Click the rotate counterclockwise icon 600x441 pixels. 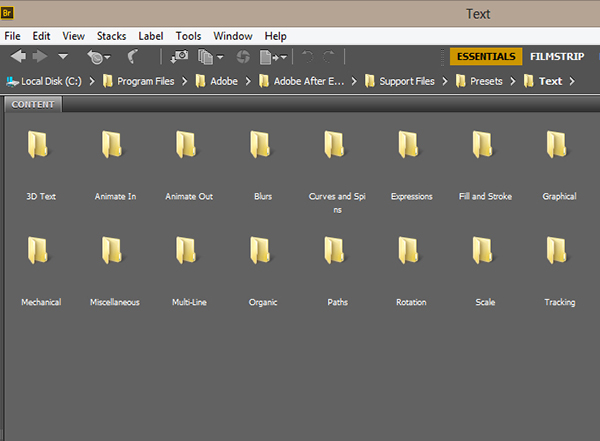[307, 57]
